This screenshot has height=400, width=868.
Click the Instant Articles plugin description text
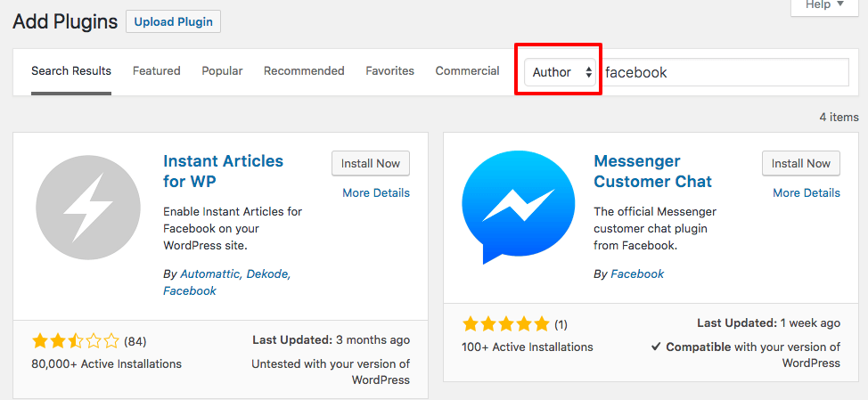[x=233, y=228]
